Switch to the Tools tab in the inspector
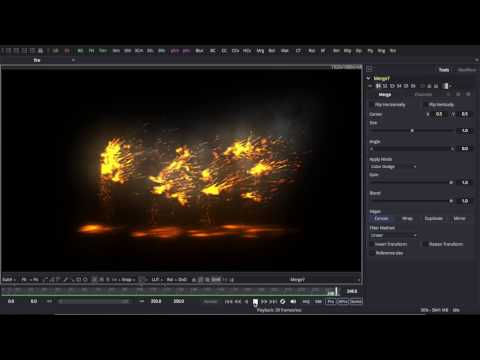 tap(444, 70)
